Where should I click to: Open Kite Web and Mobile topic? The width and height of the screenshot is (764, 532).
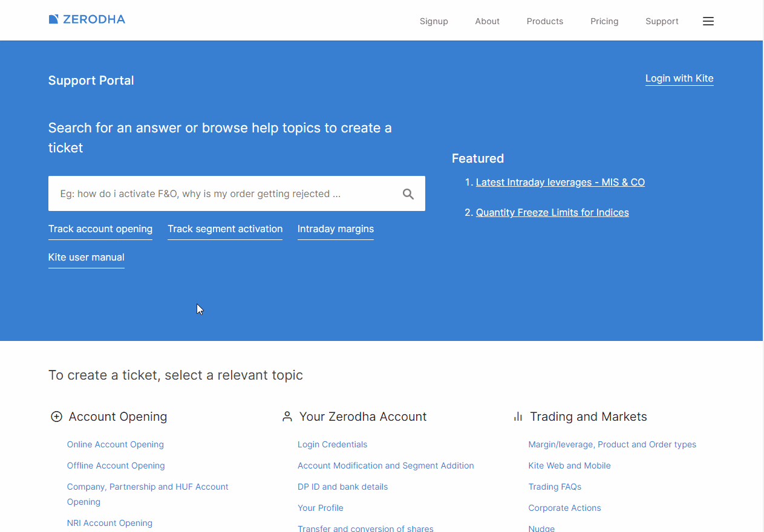(569, 465)
